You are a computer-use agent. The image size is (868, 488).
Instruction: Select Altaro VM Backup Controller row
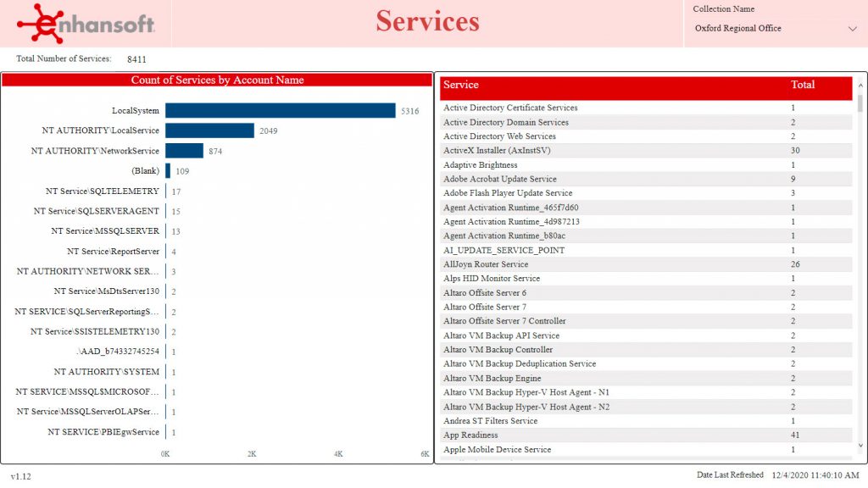pos(646,350)
